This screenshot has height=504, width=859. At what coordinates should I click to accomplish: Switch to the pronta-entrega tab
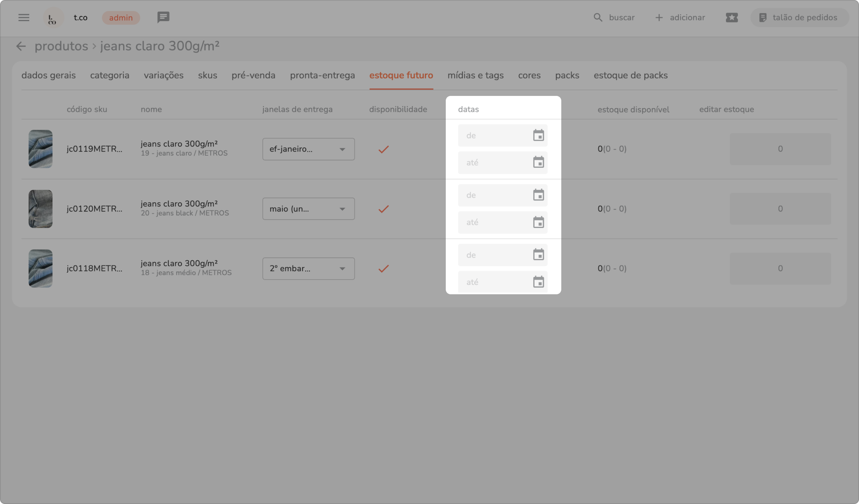tap(322, 76)
